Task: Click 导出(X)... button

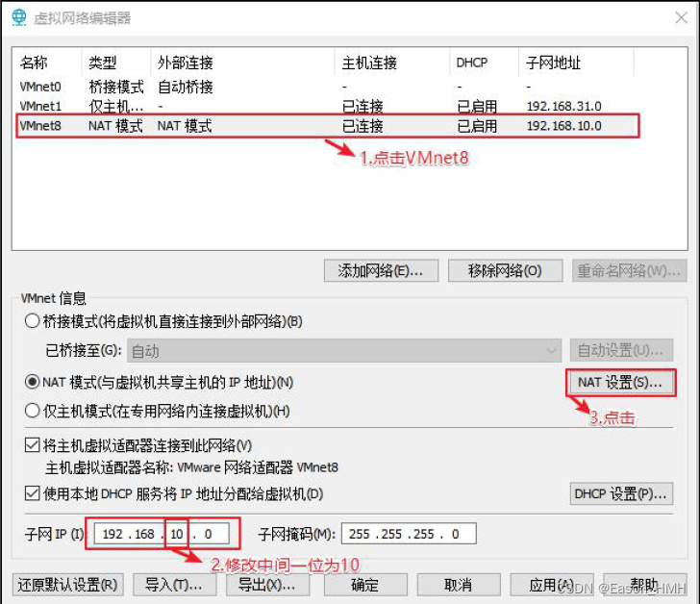Action: coord(268,585)
